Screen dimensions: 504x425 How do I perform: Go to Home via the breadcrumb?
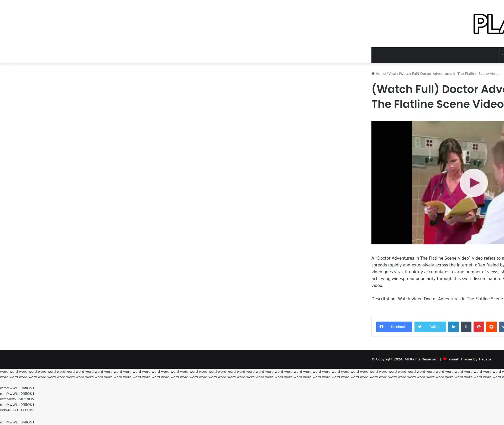[x=380, y=74]
